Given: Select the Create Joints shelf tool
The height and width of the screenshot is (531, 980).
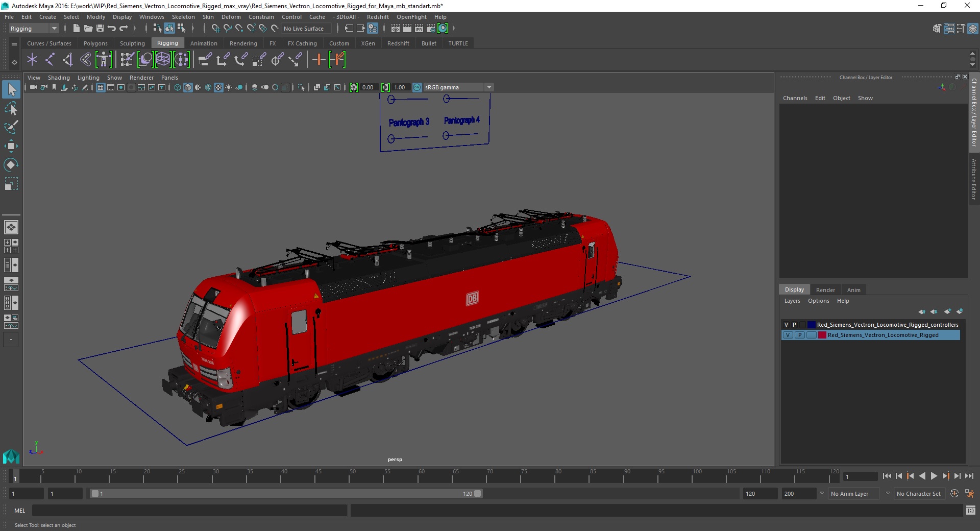Looking at the screenshot, I should click(x=50, y=60).
